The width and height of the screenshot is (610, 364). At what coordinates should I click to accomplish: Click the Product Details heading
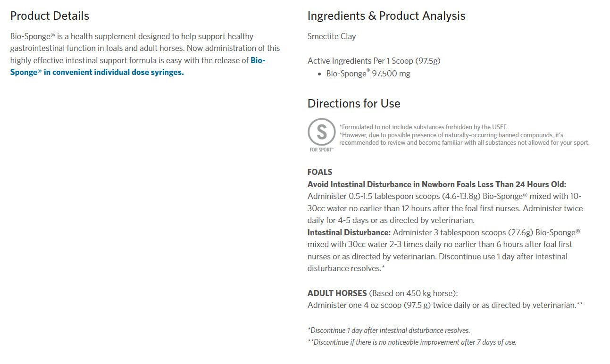50,16
